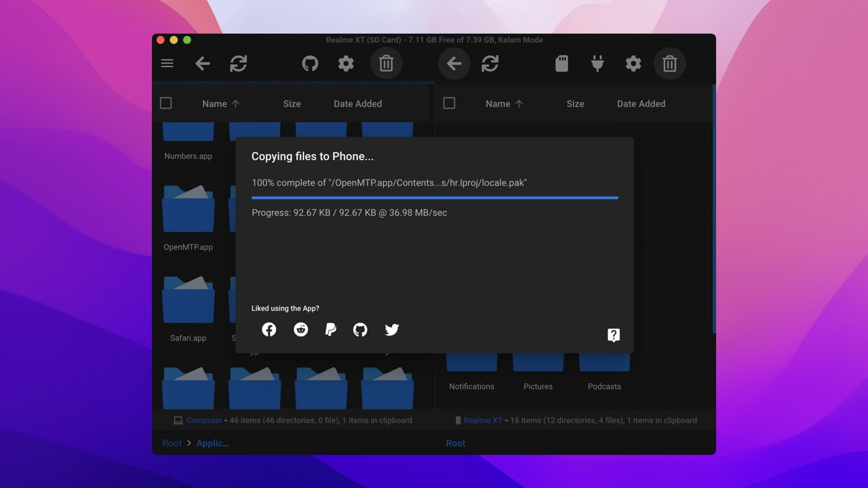This screenshot has height=488, width=868.
Task: Toggle select-all checkbox in Computer pane
Action: point(166,103)
